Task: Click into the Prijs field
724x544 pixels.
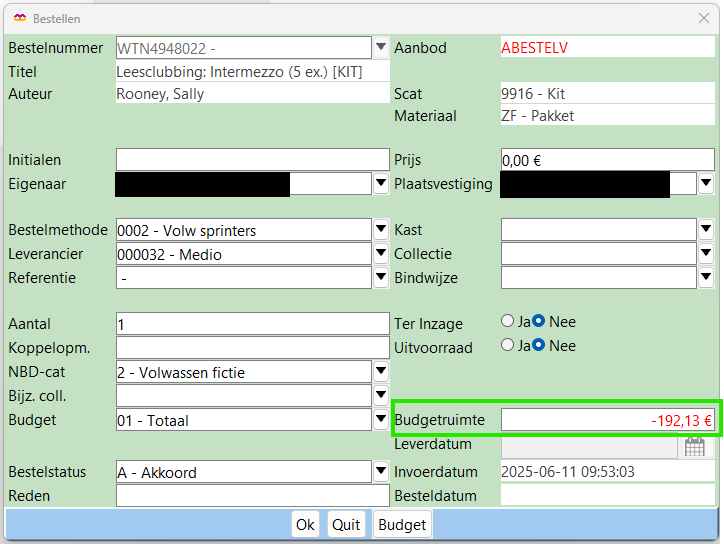Action: (607, 160)
